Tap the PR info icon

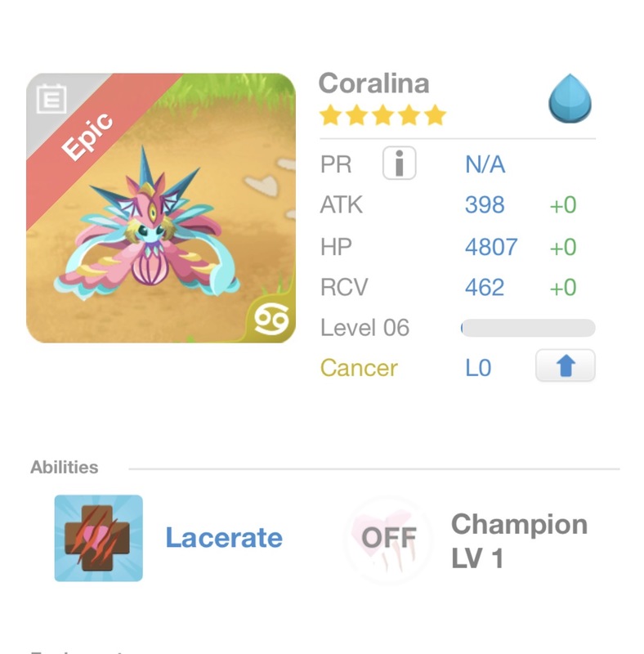coord(400,163)
